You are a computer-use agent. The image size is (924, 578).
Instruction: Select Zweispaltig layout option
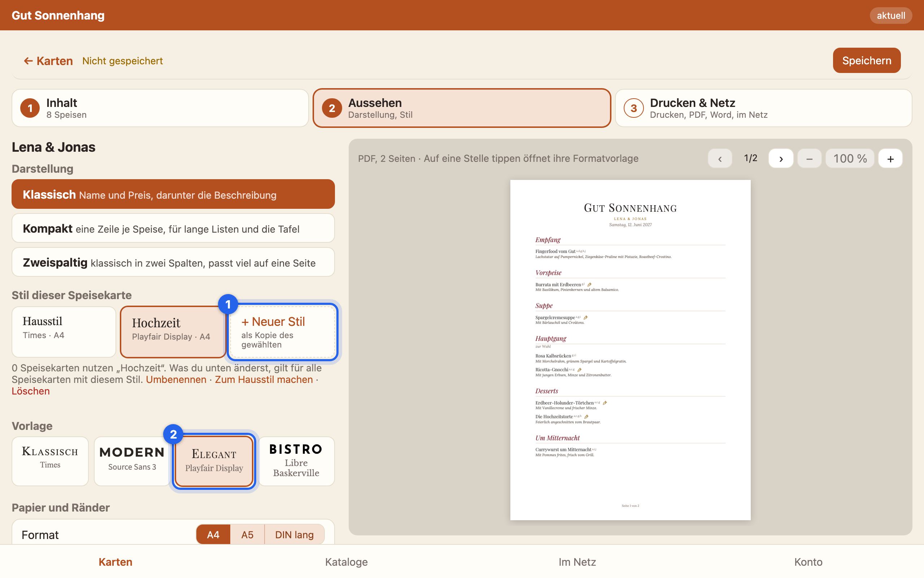tap(173, 262)
